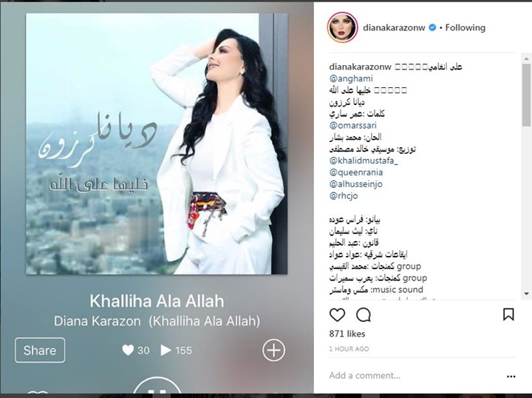The image size is (532, 398).
Task: Open comments via speech bubble icon
Action: (364, 315)
